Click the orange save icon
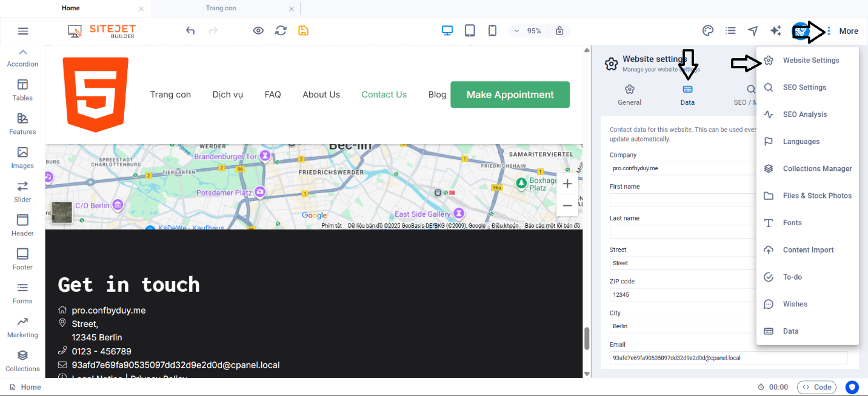 (x=303, y=31)
